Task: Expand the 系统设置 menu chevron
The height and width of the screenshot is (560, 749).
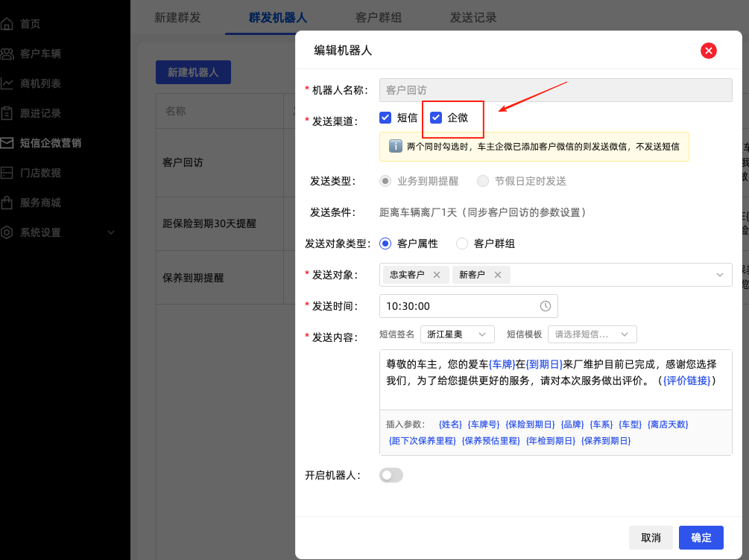Action: click(111, 232)
